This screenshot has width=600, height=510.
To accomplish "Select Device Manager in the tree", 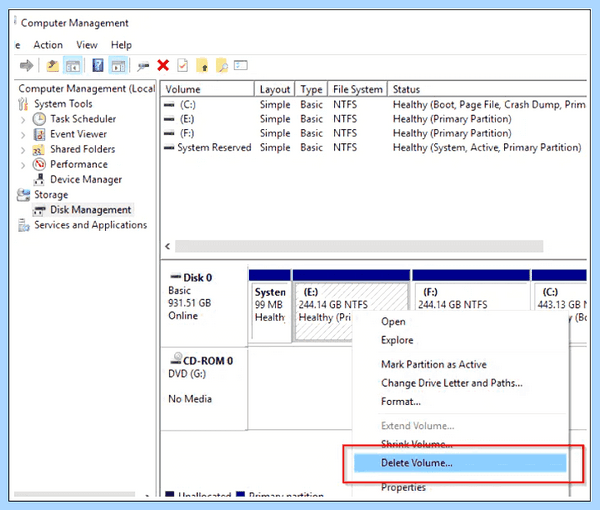I will [86, 179].
